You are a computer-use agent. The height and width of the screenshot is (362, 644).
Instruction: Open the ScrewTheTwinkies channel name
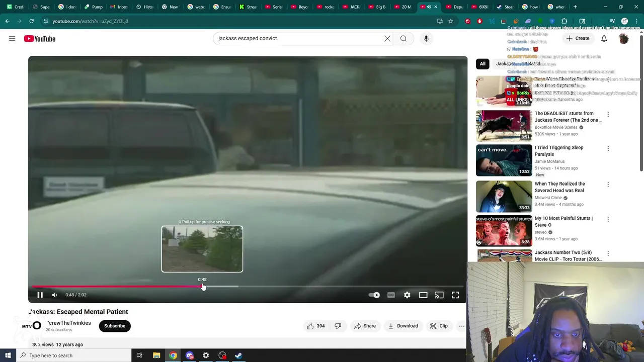pyautogui.click(x=68, y=323)
